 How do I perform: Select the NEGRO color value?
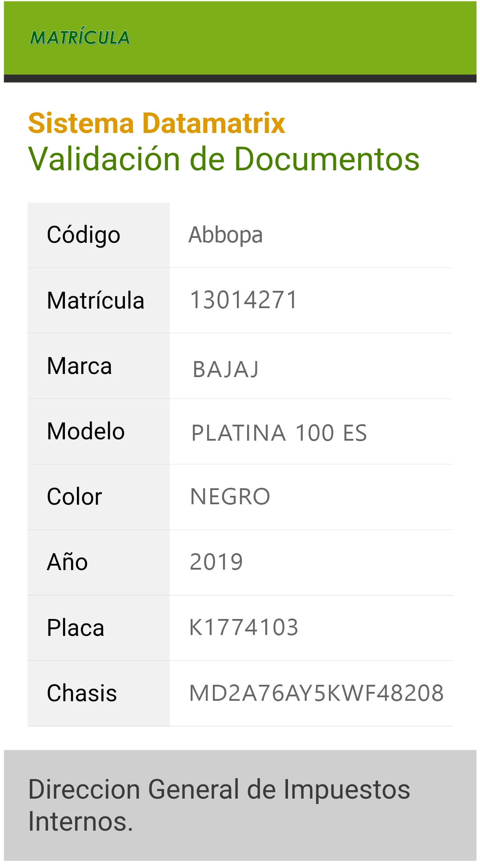pos(230,497)
